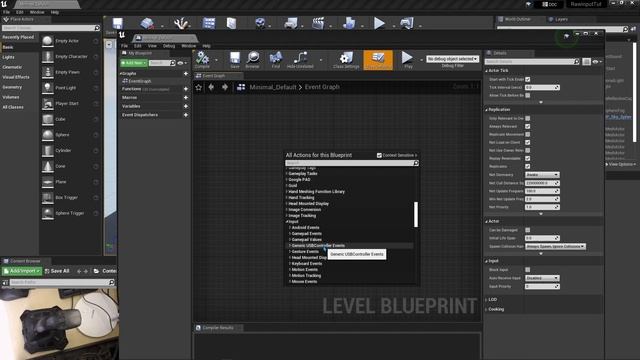Add a new variable with plus icon
The image size is (640, 360).
tap(186, 106)
